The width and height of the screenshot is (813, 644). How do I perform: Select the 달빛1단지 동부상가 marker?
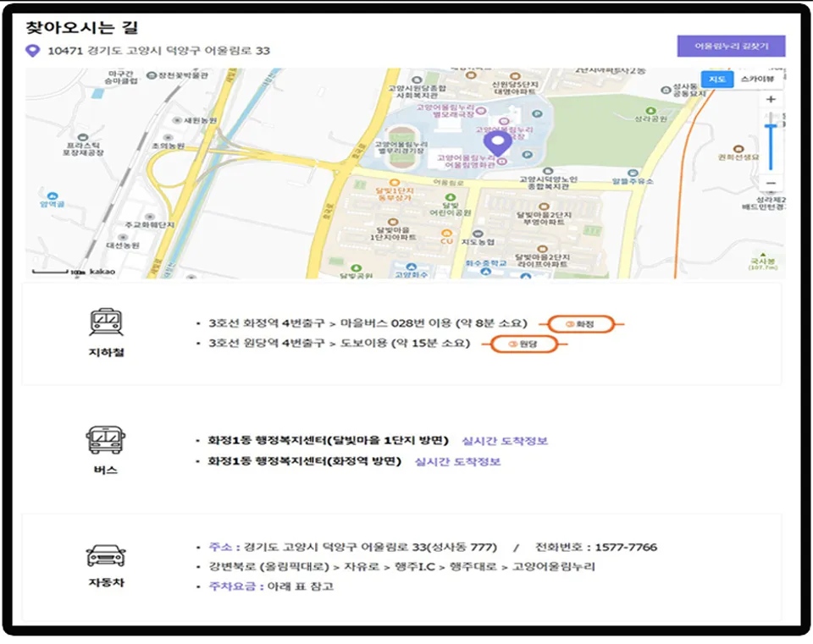pos(395,183)
